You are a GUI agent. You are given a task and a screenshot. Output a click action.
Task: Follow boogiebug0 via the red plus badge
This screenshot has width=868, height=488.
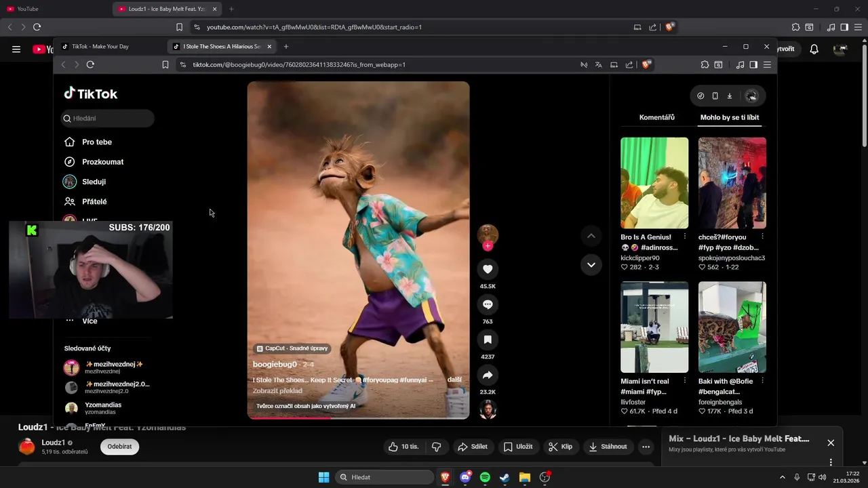tap(488, 246)
